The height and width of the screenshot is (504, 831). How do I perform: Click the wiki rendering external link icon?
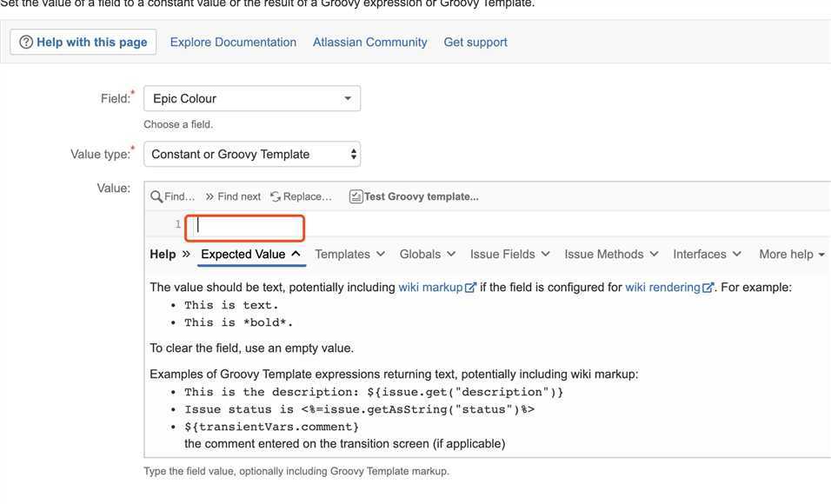[x=708, y=288]
